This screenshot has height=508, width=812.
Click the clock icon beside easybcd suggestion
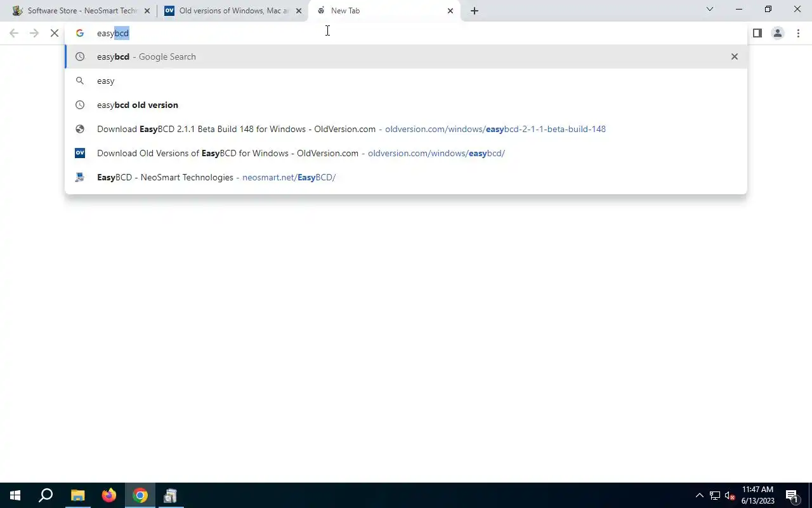[80, 57]
